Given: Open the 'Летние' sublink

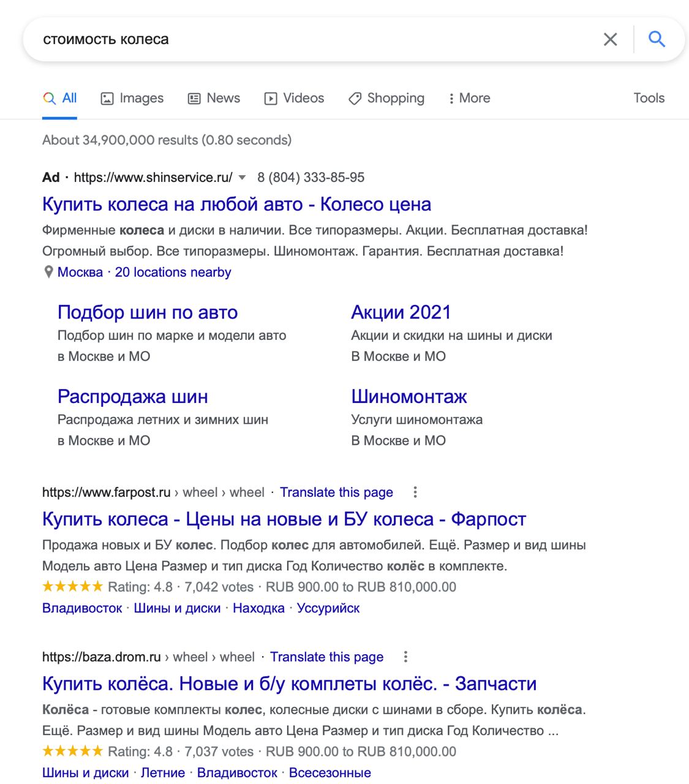Looking at the screenshot, I should (163, 773).
